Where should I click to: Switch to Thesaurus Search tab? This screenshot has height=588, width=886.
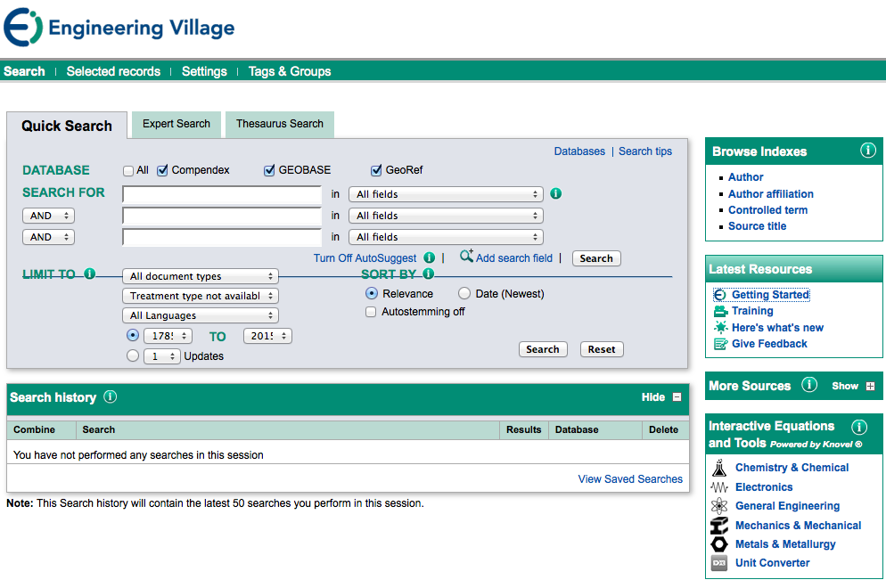tap(280, 124)
